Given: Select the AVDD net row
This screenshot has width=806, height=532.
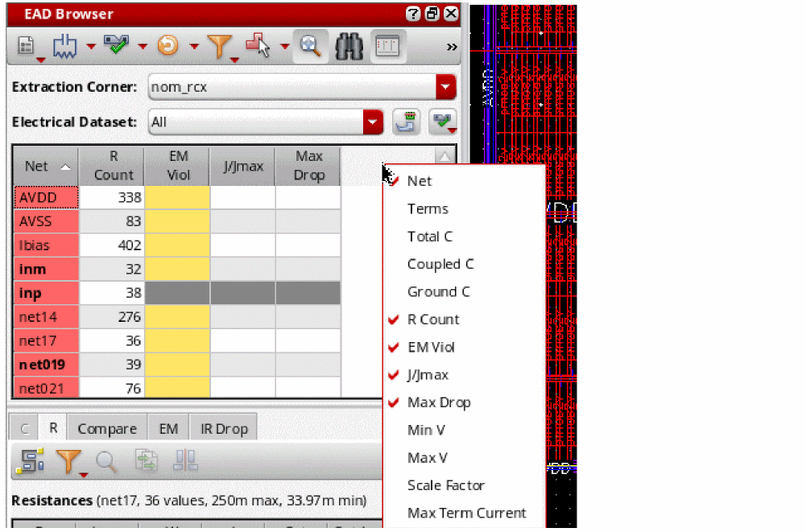Looking at the screenshot, I should click(46, 197).
